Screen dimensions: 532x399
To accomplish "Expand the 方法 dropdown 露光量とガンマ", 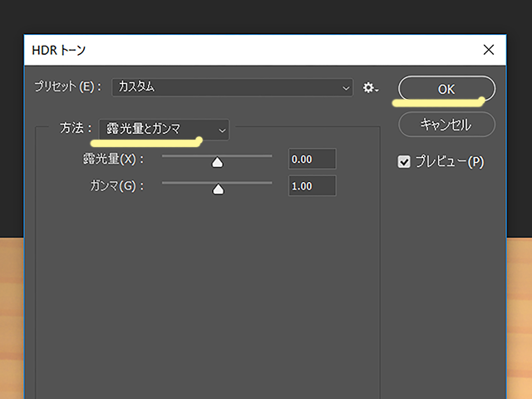I will 163,130.
